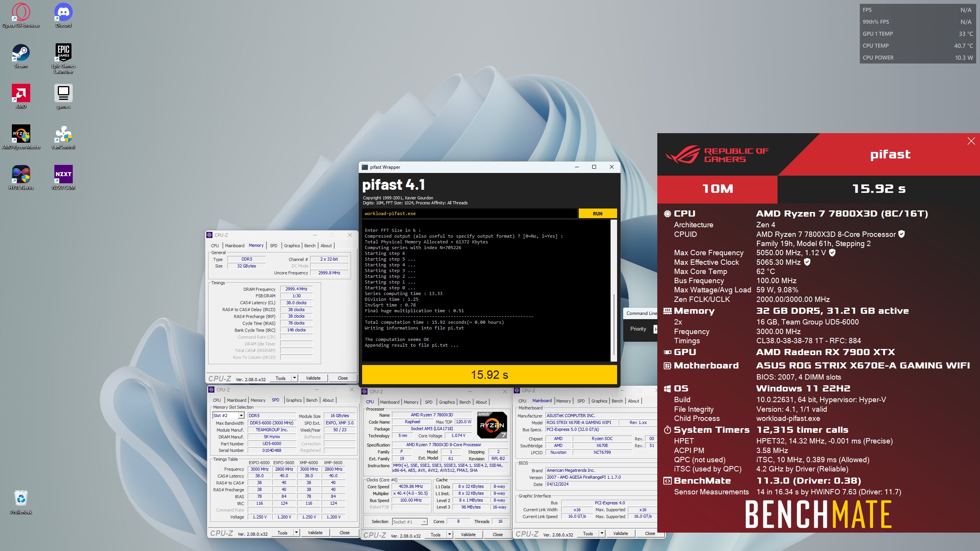Click the CPU-Z Memory window title icon

[x=209, y=235]
